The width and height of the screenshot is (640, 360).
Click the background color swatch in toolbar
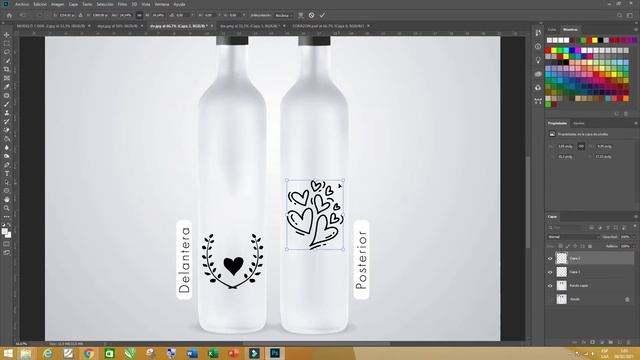[8, 235]
